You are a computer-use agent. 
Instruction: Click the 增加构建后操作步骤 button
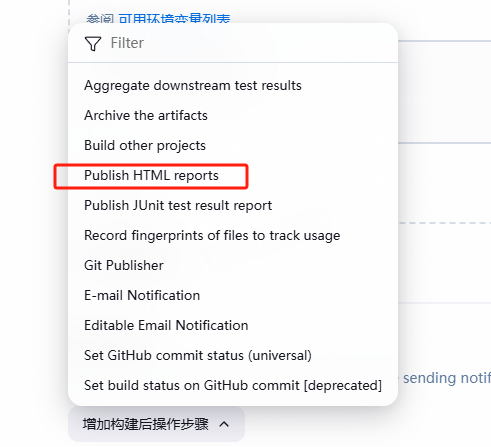click(x=156, y=424)
